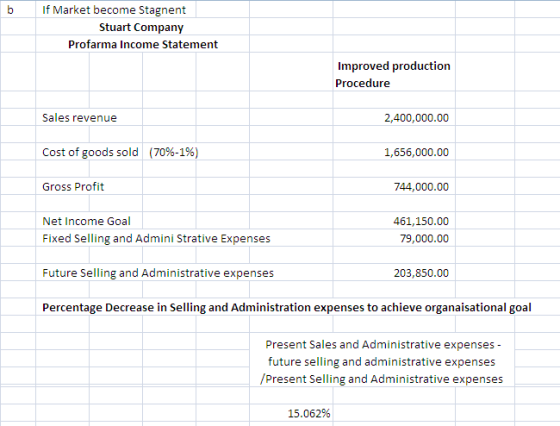
Task: Click 'Future Selling and Administrative expenses' label
Action: tap(158, 273)
